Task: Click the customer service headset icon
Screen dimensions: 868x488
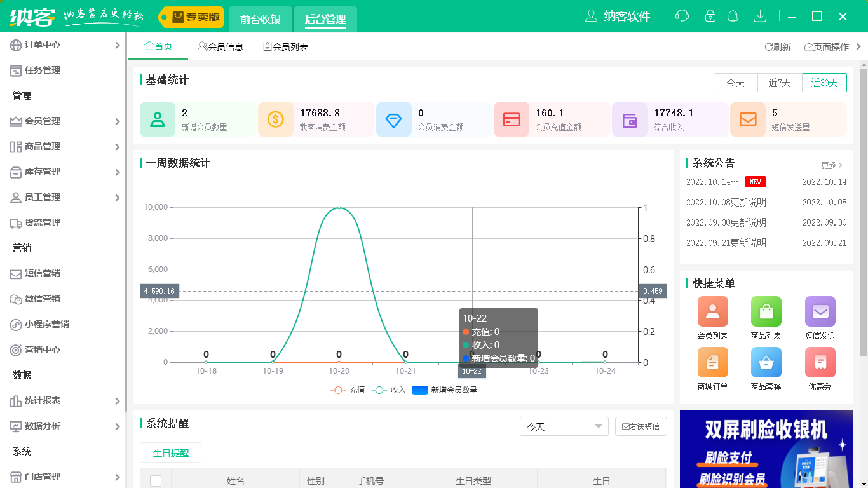Action: [682, 16]
